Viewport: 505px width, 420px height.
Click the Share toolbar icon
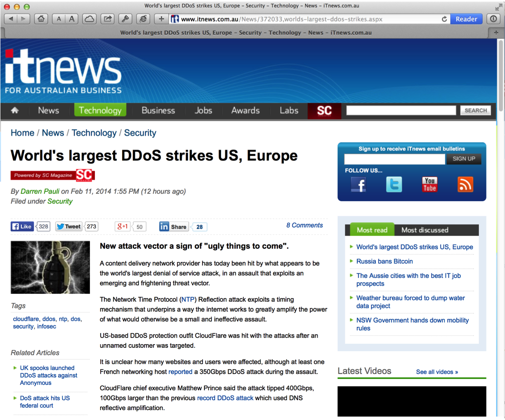point(108,19)
